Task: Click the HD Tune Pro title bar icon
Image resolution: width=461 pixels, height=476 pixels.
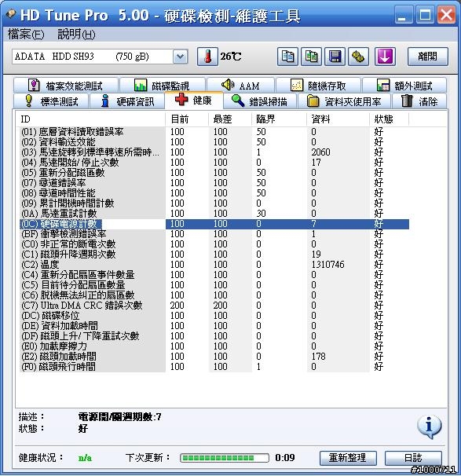Action: pyautogui.click(x=11, y=14)
